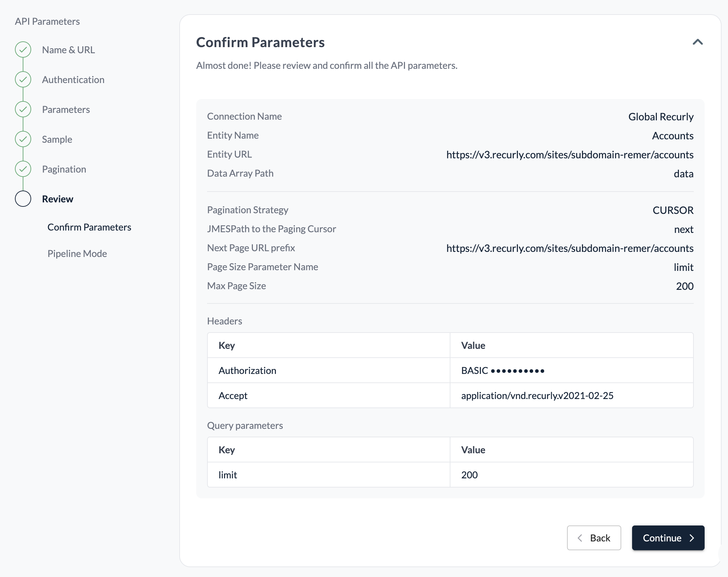Jump to the Authentication step label
Viewport: 728px width, 577px height.
[73, 80]
